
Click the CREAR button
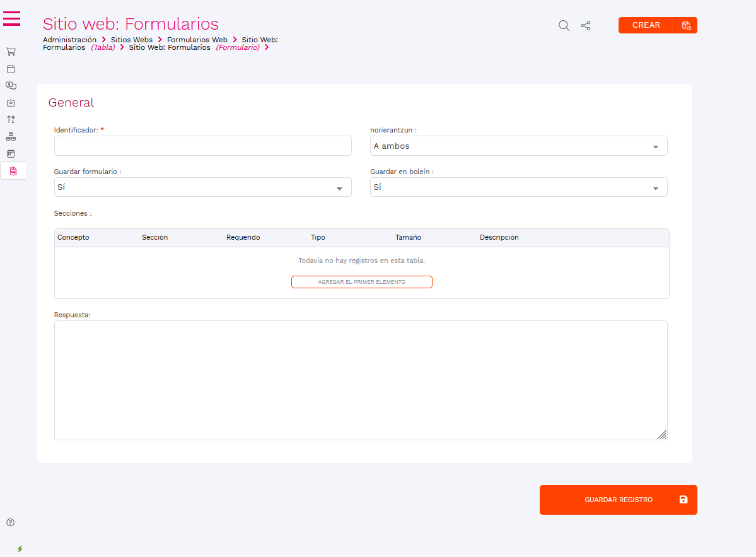[x=646, y=25]
